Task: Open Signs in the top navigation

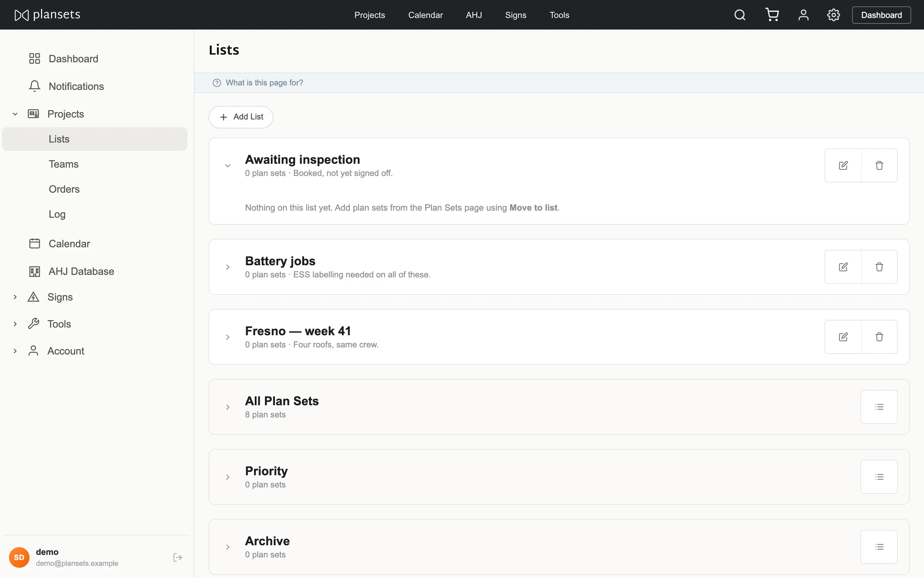Action: [x=516, y=15]
